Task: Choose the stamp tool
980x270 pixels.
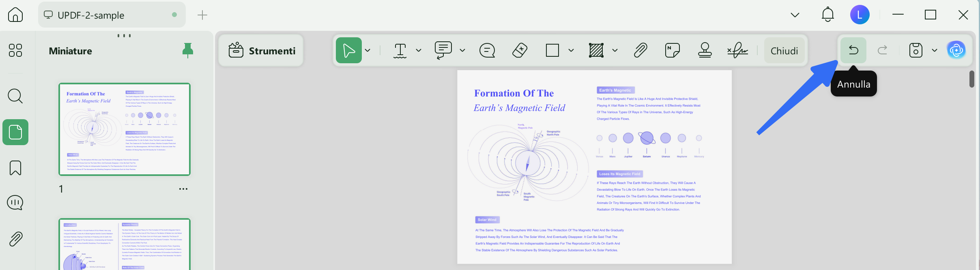Action: point(705,51)
